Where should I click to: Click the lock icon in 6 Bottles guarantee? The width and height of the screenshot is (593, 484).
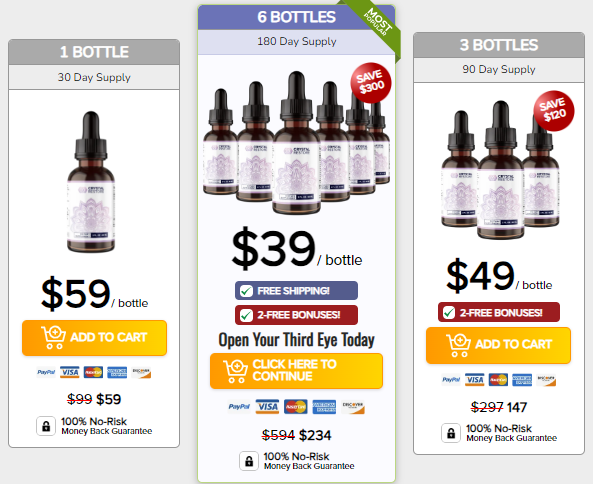[x=249, y=461]
